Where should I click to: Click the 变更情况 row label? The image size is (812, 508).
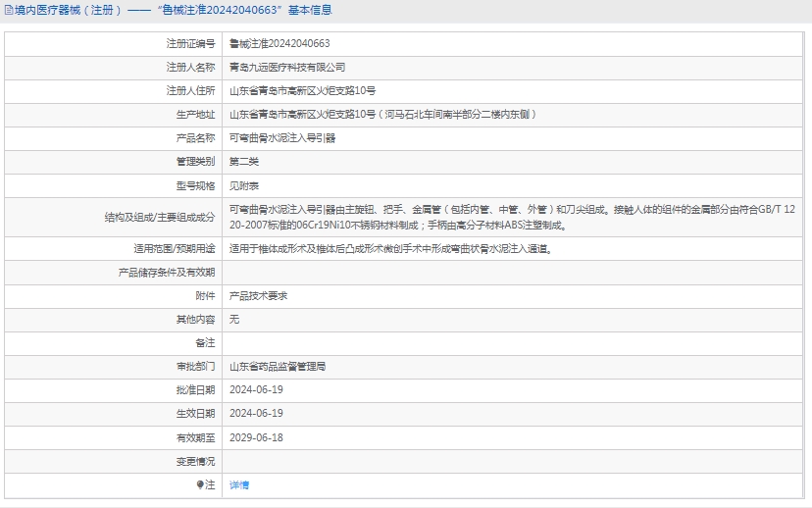(x=194, y=461)
